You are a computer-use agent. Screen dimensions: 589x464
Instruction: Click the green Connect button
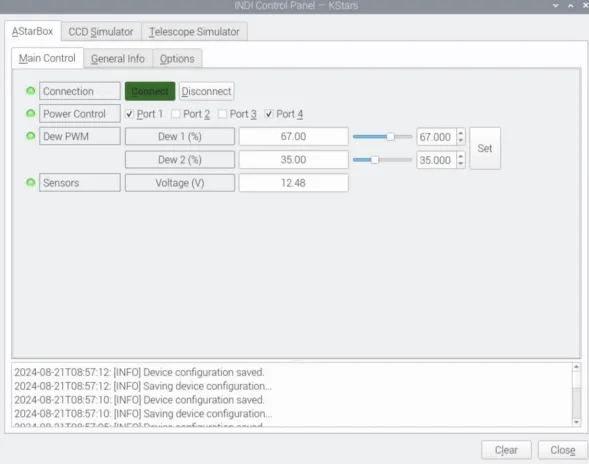[x=150, y=91]
